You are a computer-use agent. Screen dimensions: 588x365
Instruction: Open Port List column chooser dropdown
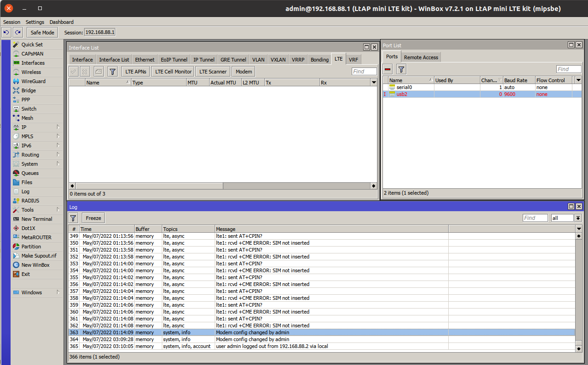coord(578,80)
